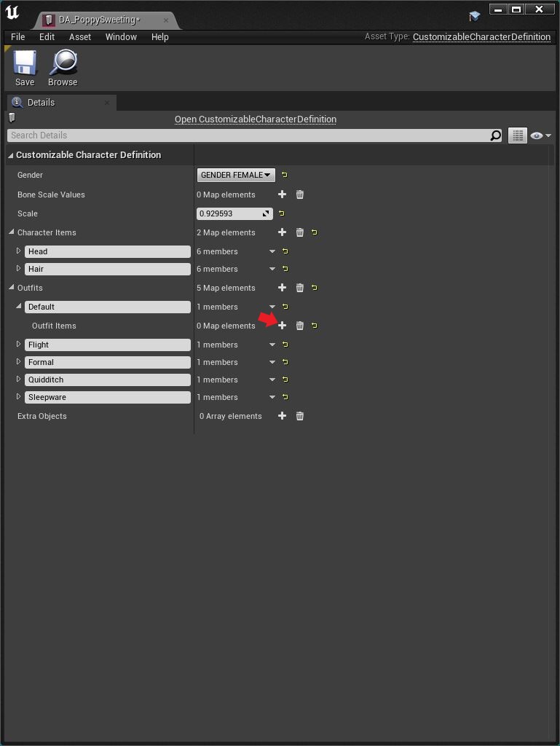The width and height of the screenshot is (560, 746).
Task: Click the Unreal Engine logo
Action: pyautogui.click(x=12, y=12)
